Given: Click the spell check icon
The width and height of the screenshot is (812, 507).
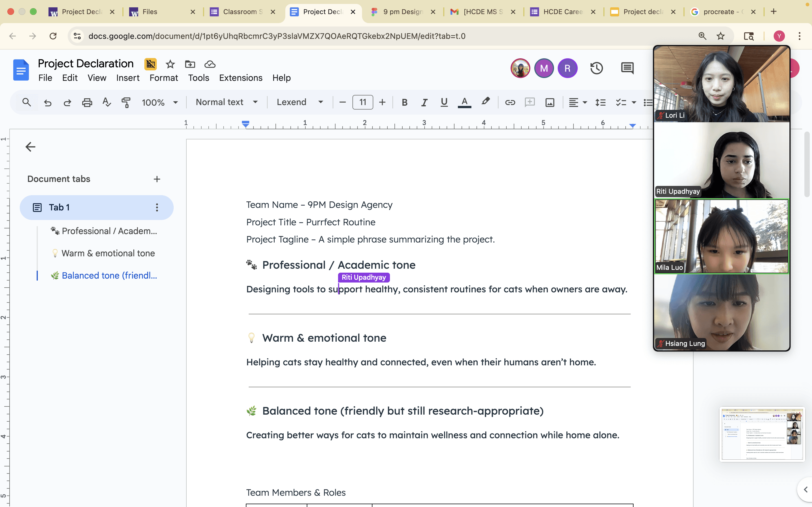Looking at the screenshot, I should [106, 102].
